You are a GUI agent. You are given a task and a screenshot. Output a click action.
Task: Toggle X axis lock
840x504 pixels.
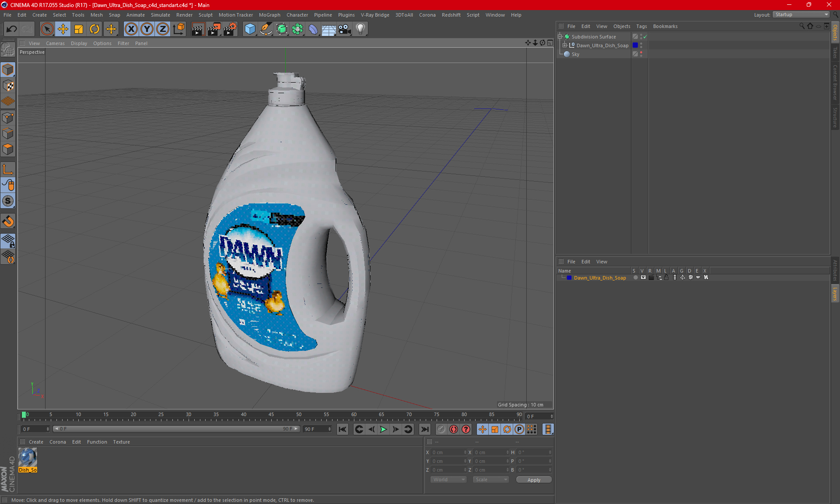tap(131, 29)
